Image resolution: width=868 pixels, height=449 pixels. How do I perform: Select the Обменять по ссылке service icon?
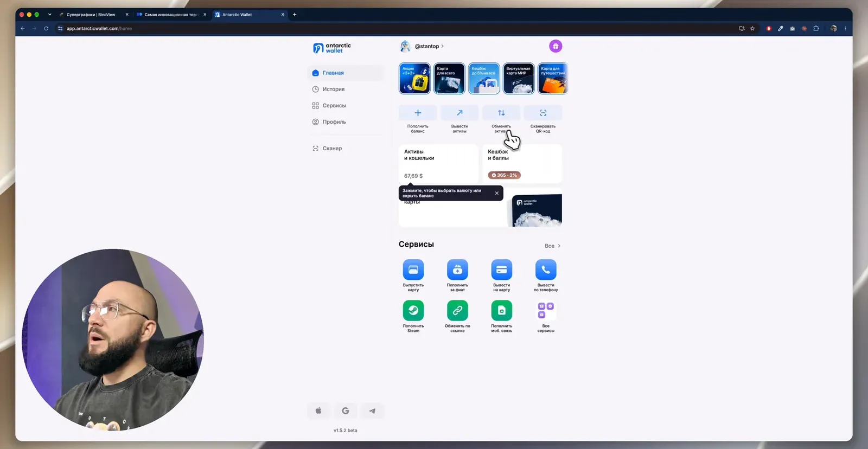click(457, 311)
